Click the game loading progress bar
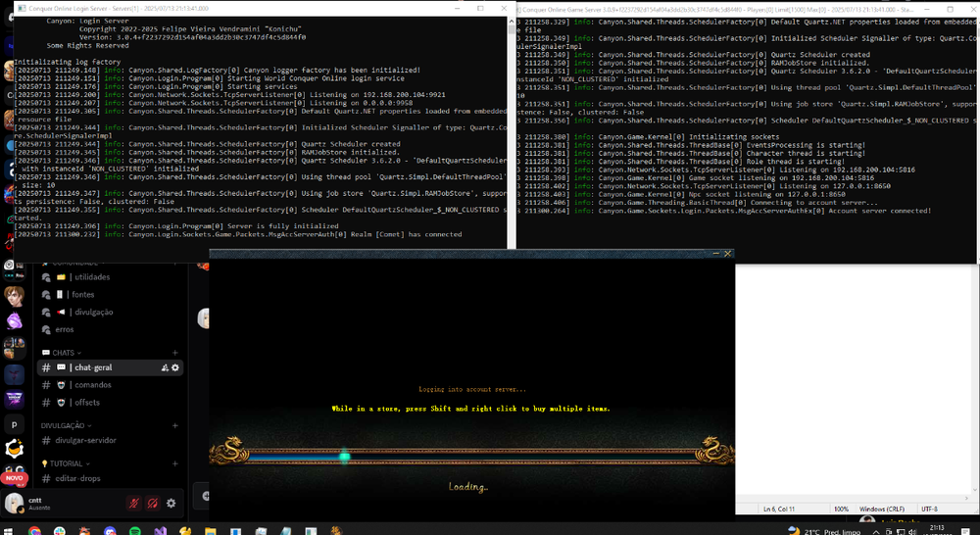980x535 pixels. tap(470, 456)
